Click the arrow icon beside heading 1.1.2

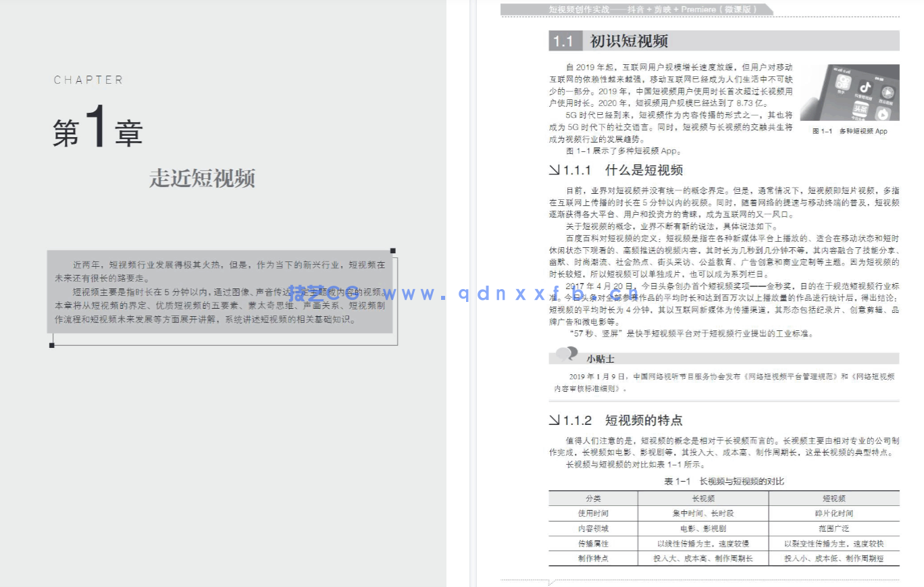(555, 421)
